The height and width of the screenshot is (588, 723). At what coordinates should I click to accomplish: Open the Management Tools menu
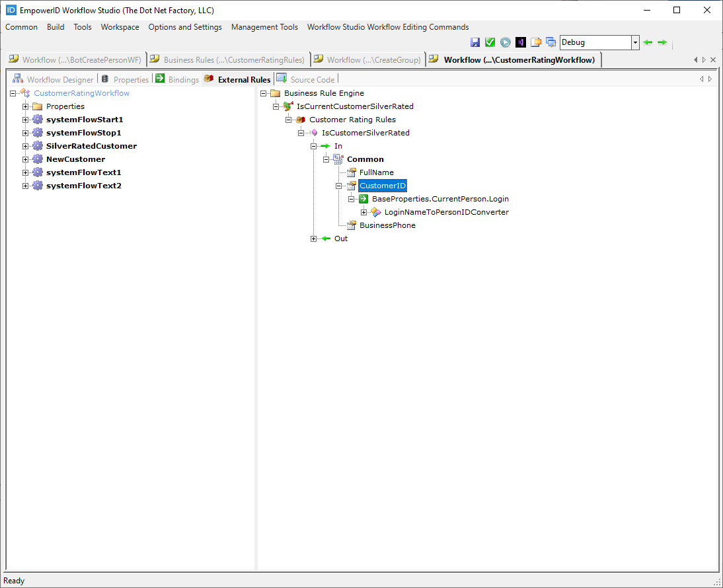264,27
